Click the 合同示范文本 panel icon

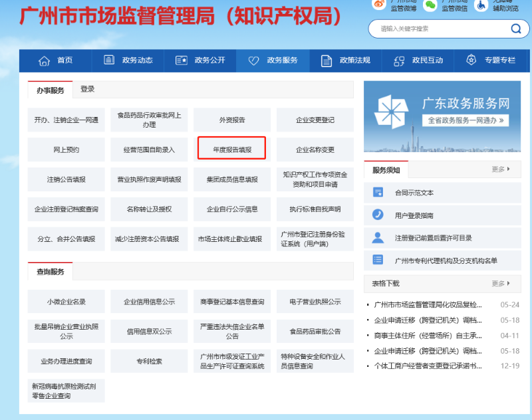click(377, 193)
